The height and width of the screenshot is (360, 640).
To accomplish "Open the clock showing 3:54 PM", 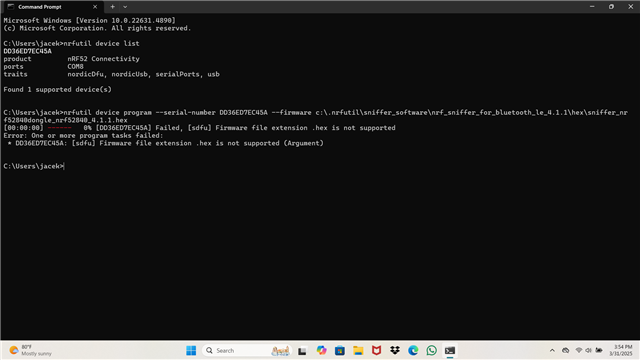I will [x=620, y=350].
